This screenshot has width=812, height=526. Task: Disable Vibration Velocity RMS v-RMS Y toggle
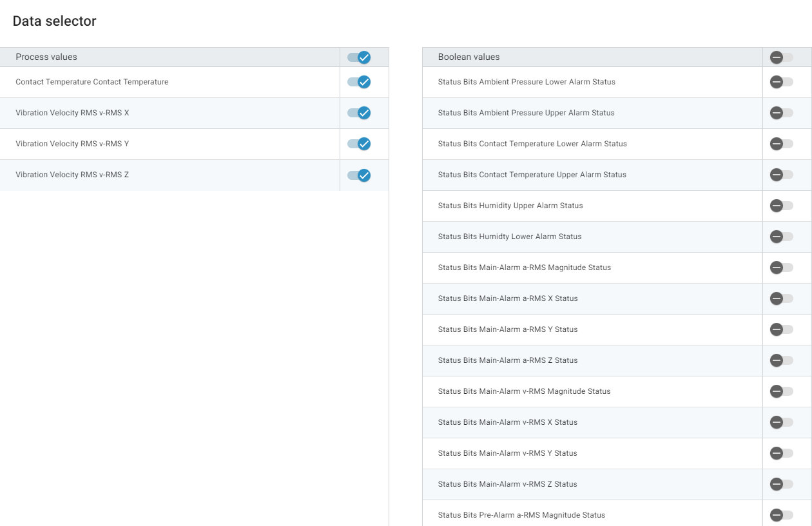pos(359,144)
